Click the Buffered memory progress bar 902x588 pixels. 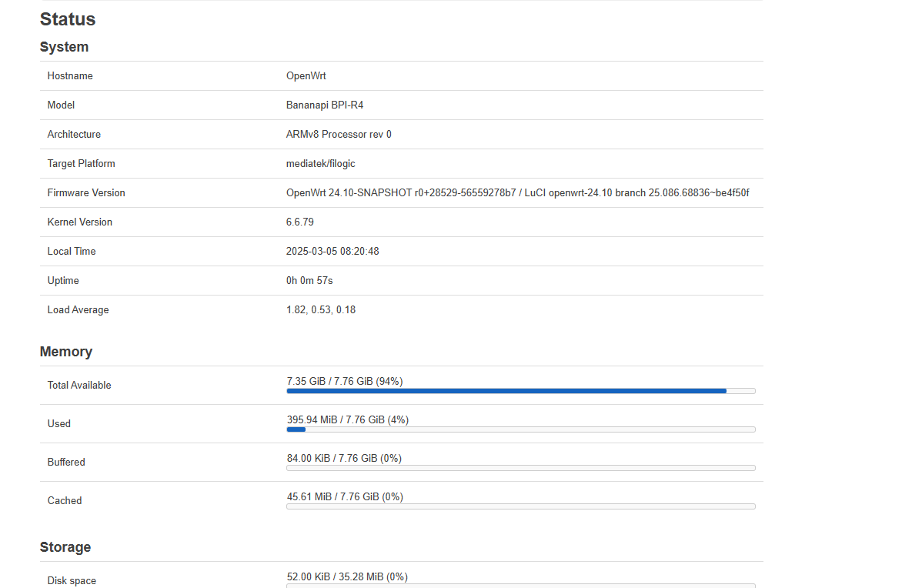point(520,469)
